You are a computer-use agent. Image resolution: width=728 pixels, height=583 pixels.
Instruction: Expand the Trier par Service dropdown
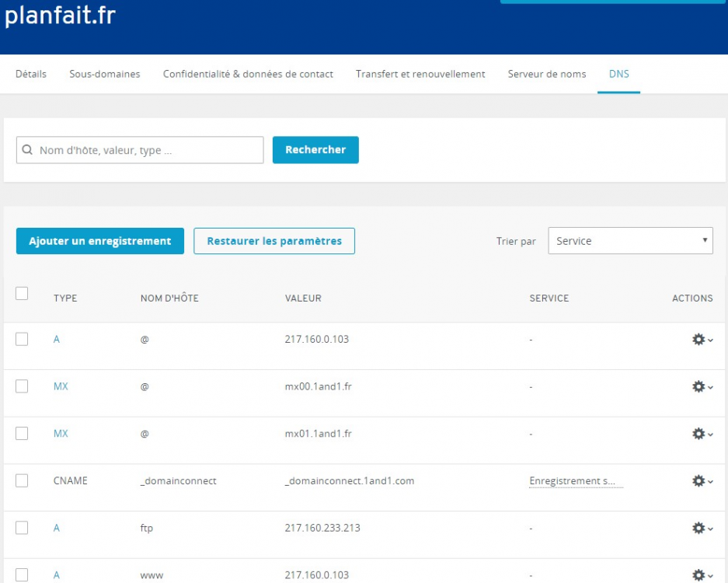click(x=630, y=241)
